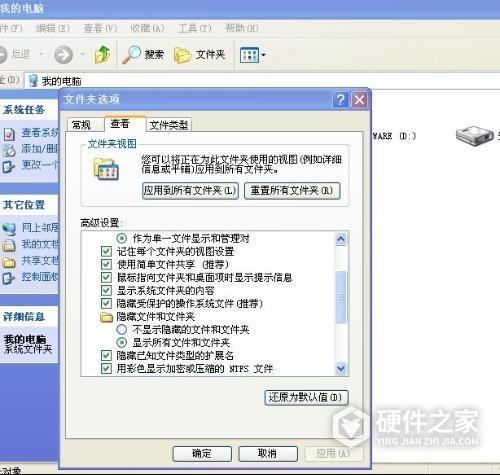Viewport: 500px width, 475px height.
Task: Open the 工具 menu
Action: (195, 28)
